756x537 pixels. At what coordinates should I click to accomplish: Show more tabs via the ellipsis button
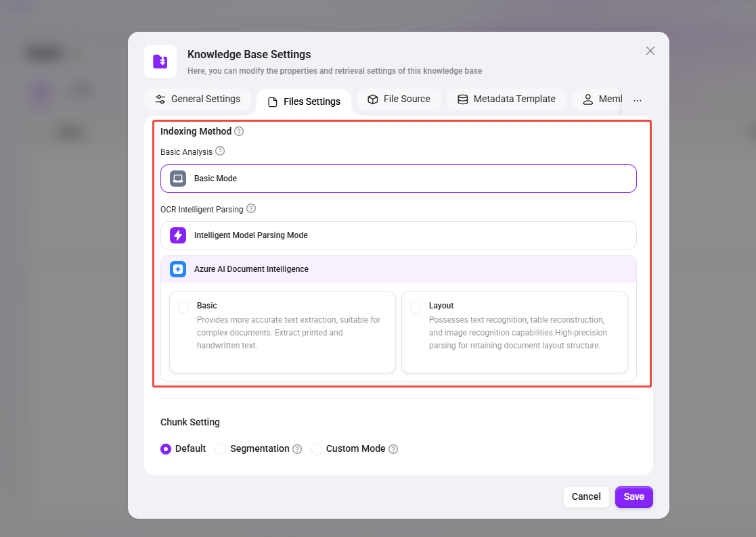tap(638, 100)
